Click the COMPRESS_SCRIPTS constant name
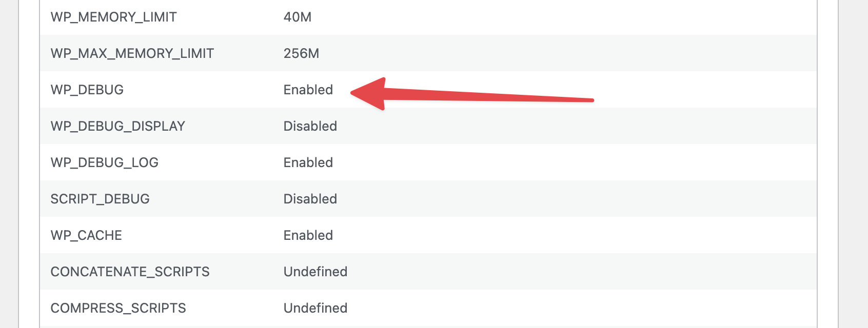 click(x=118, y=309)
